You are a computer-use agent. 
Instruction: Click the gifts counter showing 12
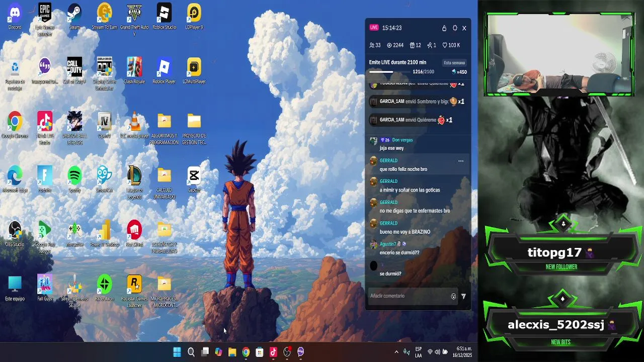[415, 45]
